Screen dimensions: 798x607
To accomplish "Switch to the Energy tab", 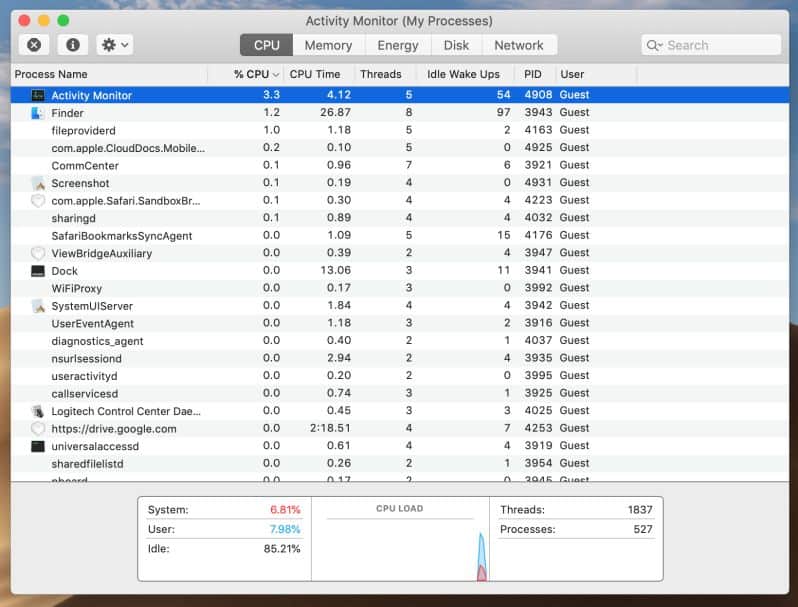I will [397, 45].
